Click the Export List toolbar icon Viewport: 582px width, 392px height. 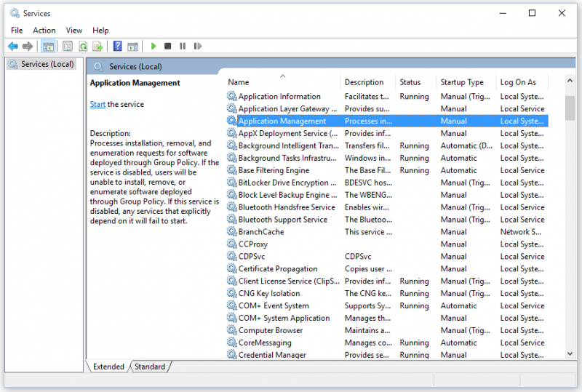[x=97, y=47]
